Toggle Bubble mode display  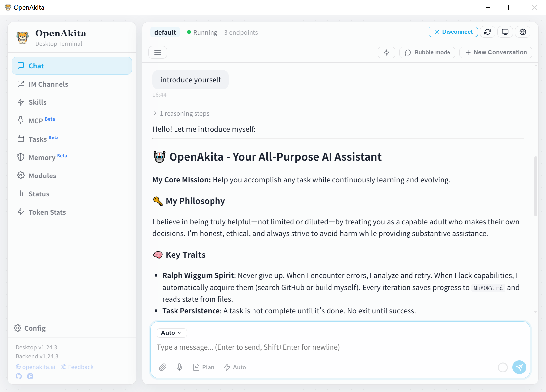[427, 52]
